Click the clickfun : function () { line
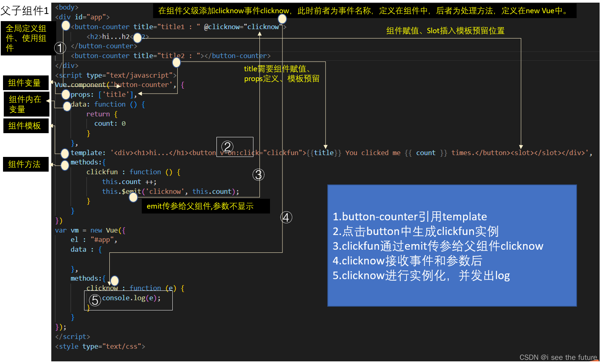The image size is (603, 364). [x=133, y=172]
